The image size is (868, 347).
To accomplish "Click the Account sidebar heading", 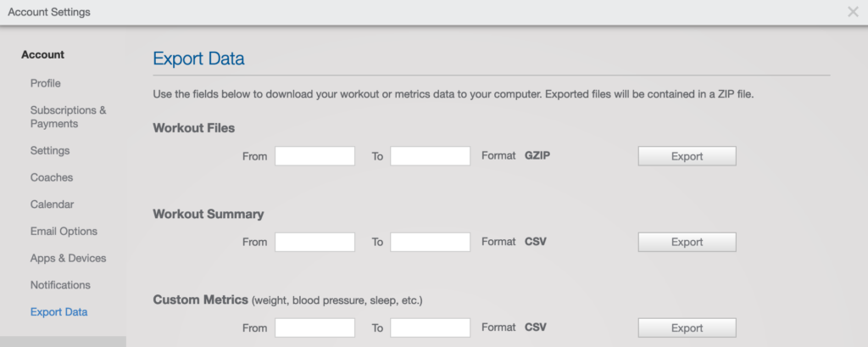I will (x=42, y=55).
